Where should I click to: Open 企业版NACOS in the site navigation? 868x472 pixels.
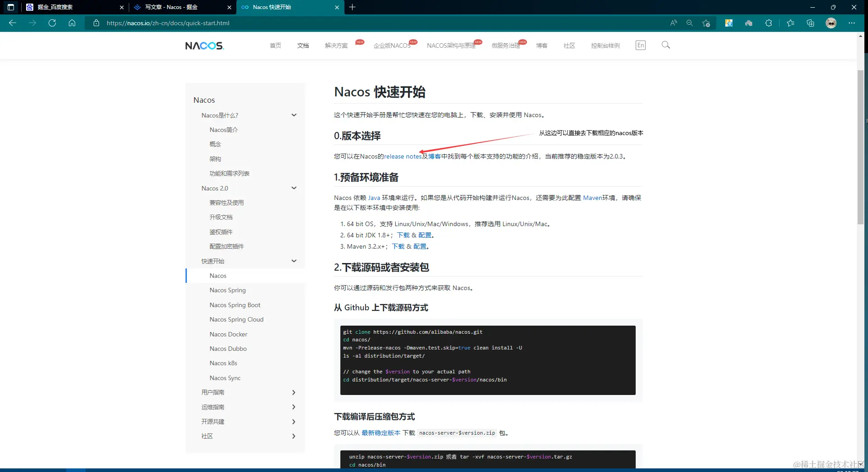click(x=392, y=45)
